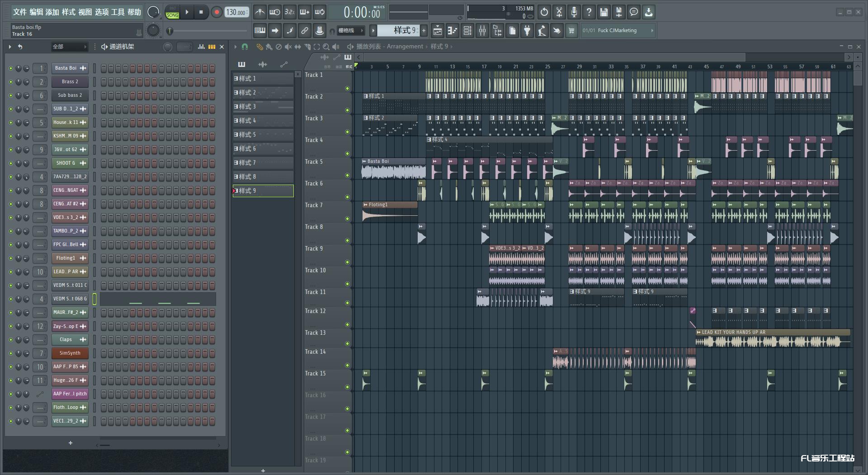Viewport: 868px width, 475px height.
Task: Mute Track 1 with its green LED
Action: click(x=347, y=88)
